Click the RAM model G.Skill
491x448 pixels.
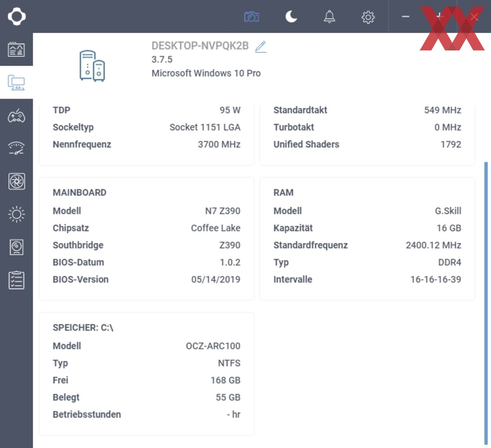[448, 211]
